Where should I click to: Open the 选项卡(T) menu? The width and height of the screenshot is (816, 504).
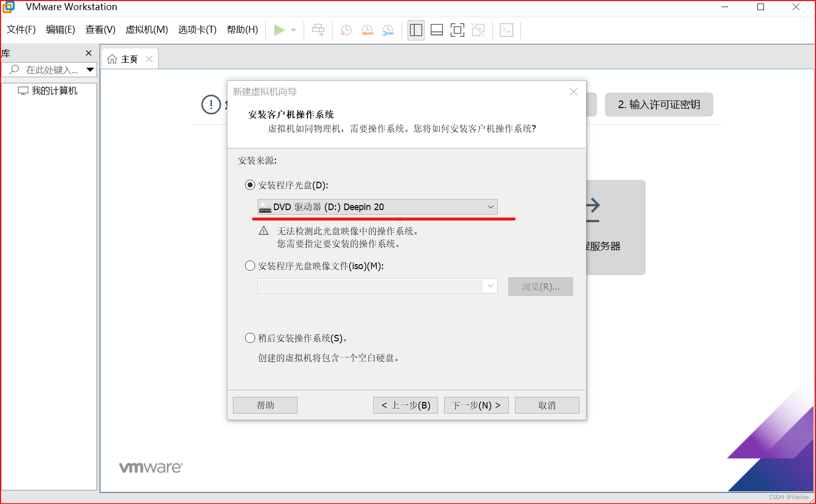[197, 30]
